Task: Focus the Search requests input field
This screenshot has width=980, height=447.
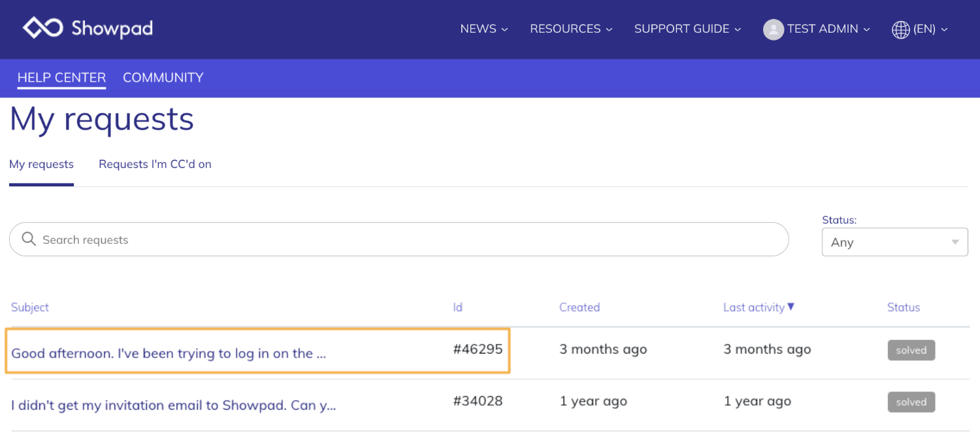Action: (399, 239)
